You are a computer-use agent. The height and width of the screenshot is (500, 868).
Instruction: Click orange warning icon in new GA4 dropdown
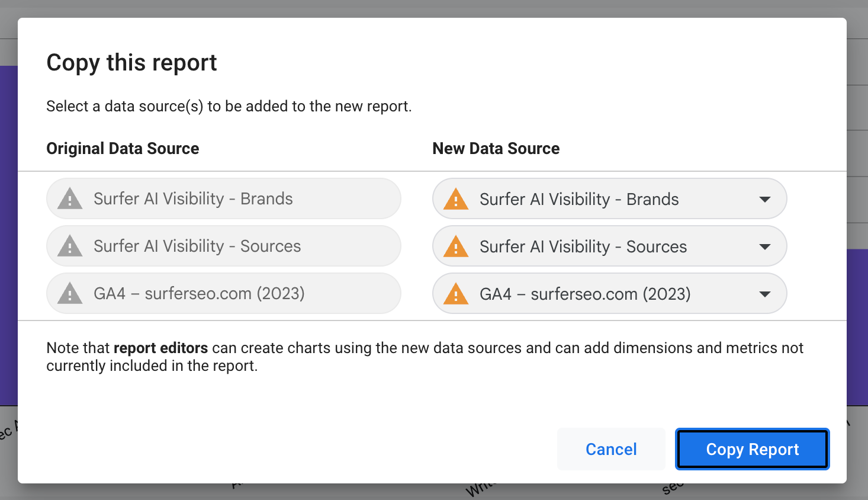[x=456, y=294]
